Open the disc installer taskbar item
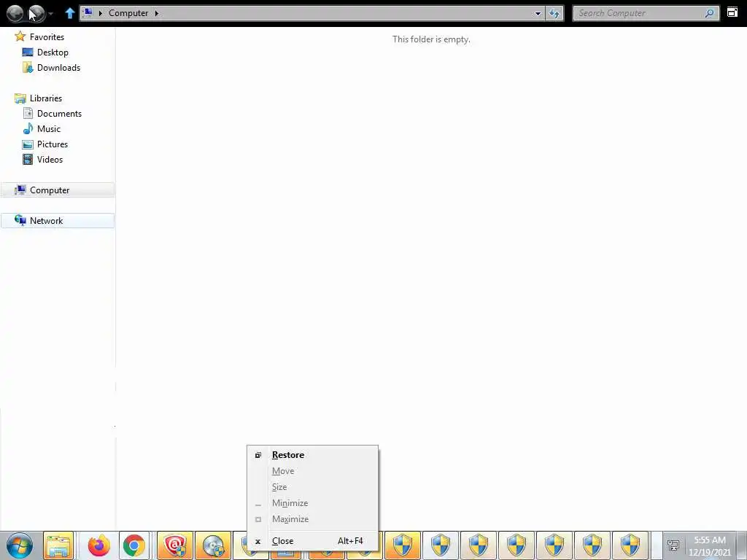747x560 pixels. 213,545
